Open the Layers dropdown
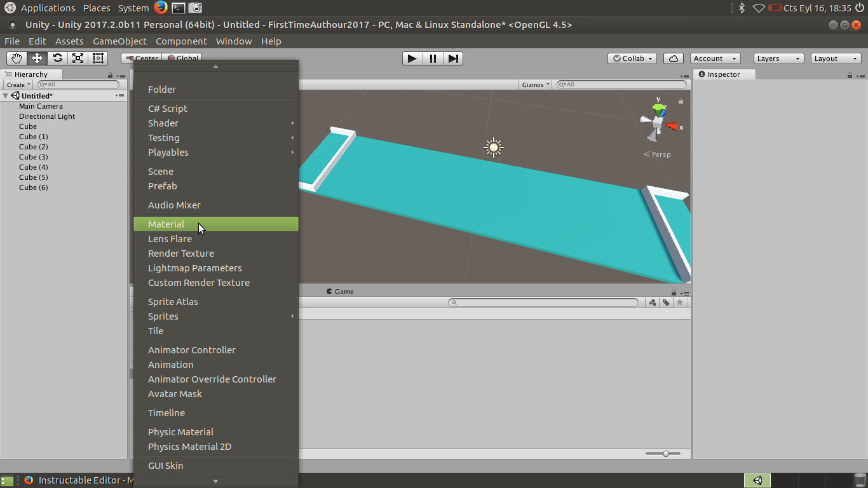 click(779, 58)
